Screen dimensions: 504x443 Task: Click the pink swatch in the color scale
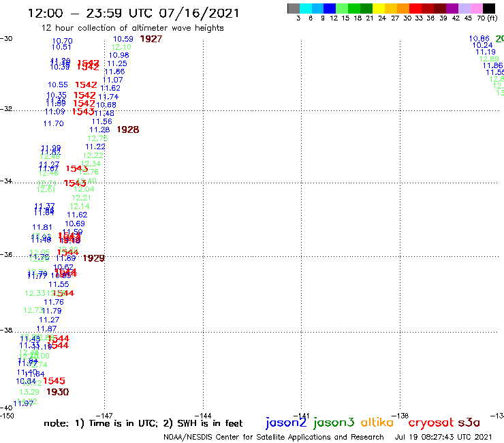click(x=476, y=8)
